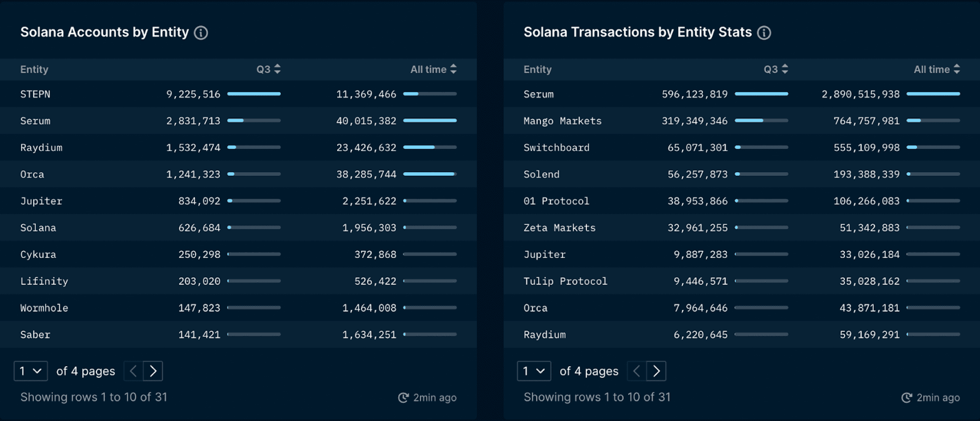Select Raydium entity in Transactions table
The width and height of the screenshot is (980, 421).
[544, 335]
